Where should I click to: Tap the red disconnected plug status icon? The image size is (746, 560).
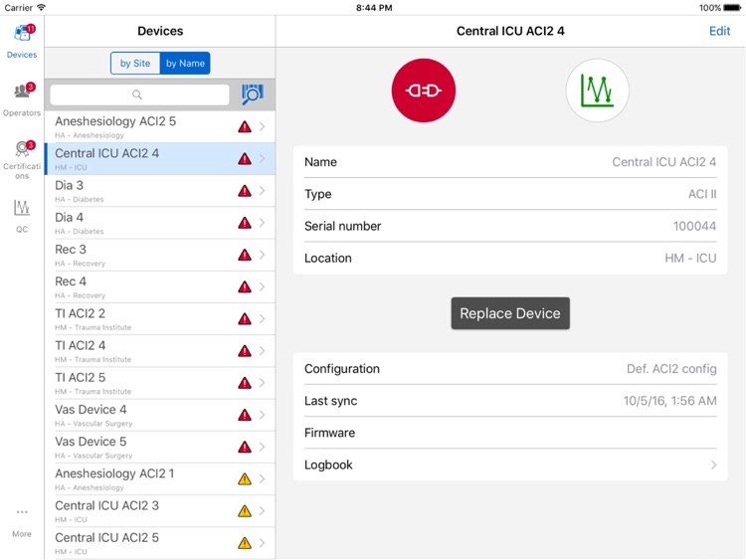pyautogui.click(x=424, y=91)
